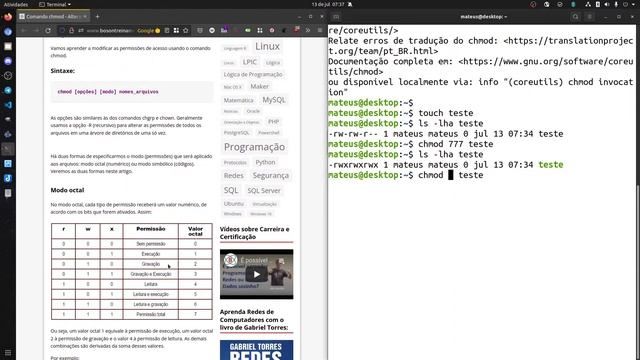The image size is (640, 360).
Task: Click the Firefox address bar URL
Action: 110,31
